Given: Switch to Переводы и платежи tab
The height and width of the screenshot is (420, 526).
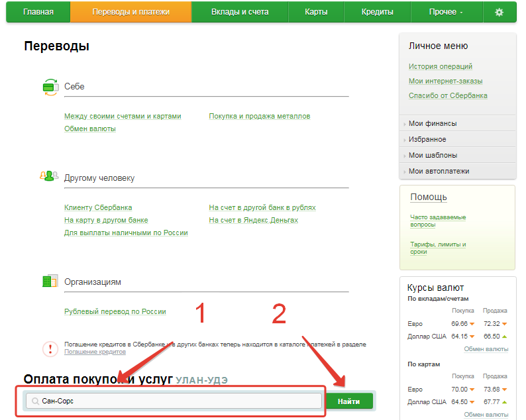Looking at the screenshot, I should pos(131,12).
